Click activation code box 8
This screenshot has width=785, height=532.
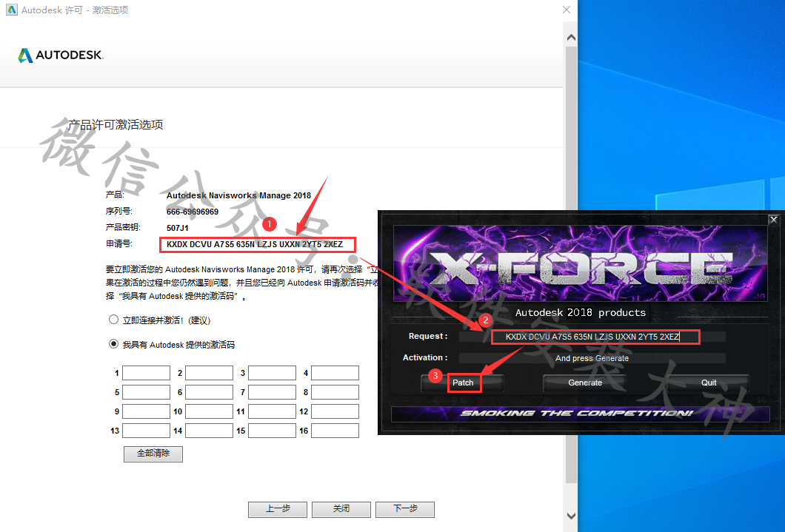coord(335,392)
